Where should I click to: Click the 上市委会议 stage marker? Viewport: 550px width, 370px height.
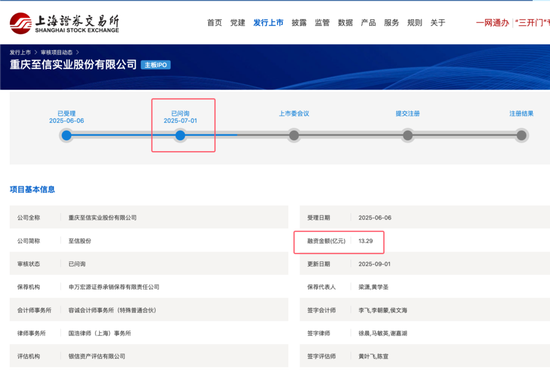[294, 135]
